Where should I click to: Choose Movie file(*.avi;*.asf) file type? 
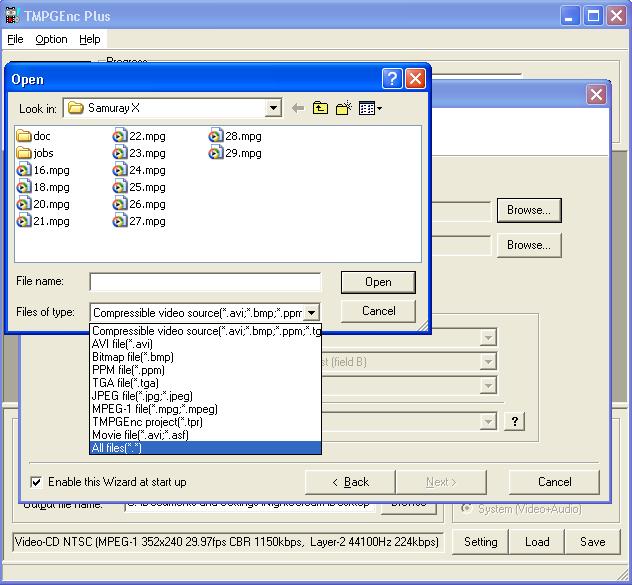[x=205, y=435]
